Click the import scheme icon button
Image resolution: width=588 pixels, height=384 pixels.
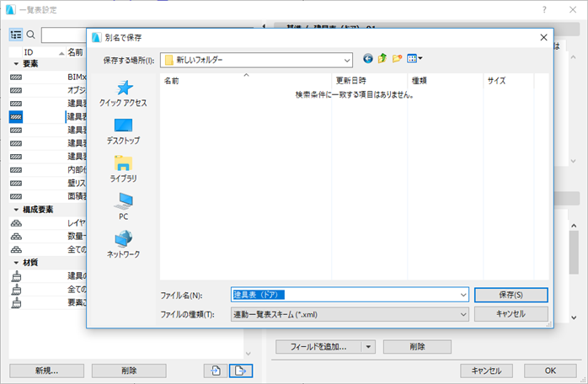216,371
